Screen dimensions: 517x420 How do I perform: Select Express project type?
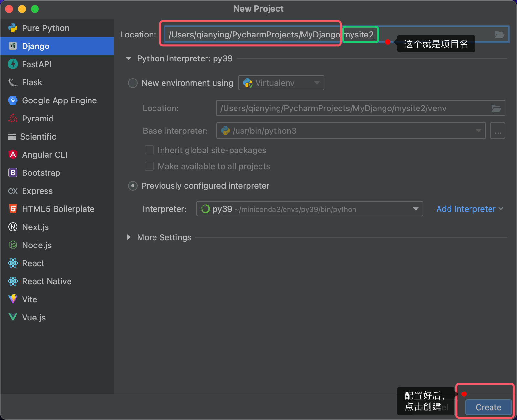pyautogui.click(x=57, y=191)
